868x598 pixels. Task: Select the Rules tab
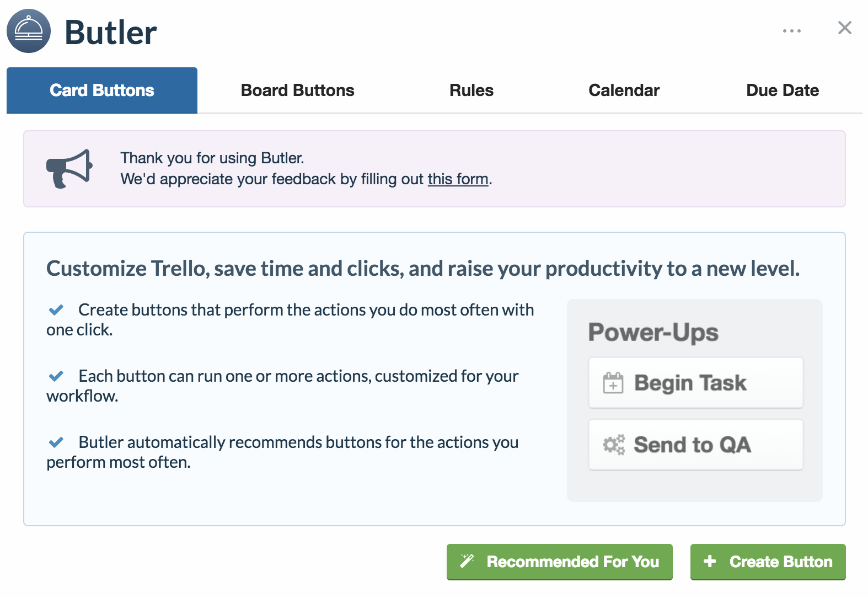click(471, 90)
